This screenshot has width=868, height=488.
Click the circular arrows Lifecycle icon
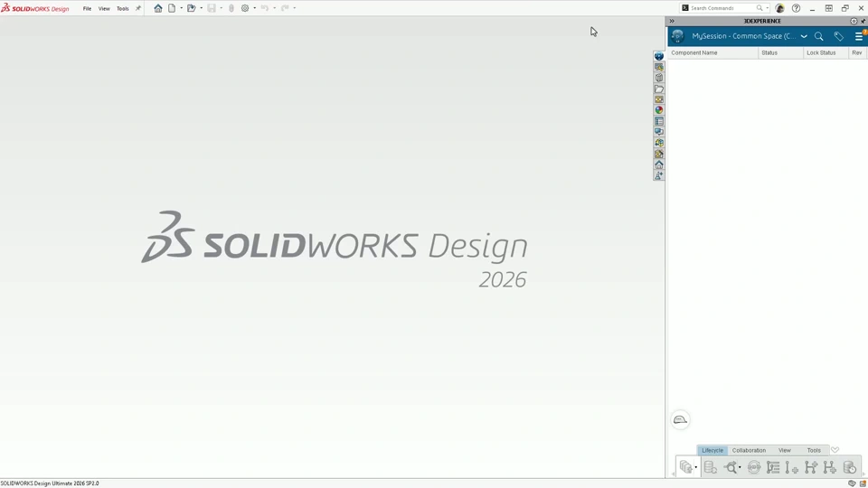pos(754,467)
